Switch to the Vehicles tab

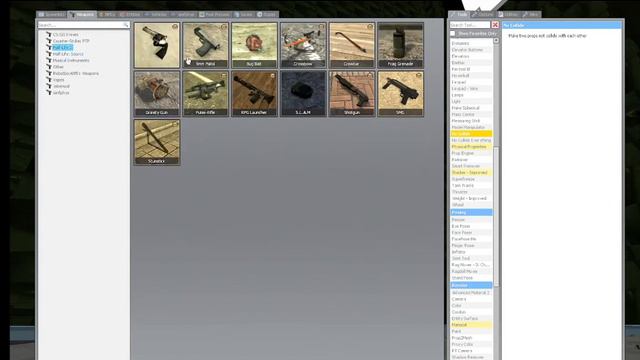pyautogui.click(x=156, y=14)
